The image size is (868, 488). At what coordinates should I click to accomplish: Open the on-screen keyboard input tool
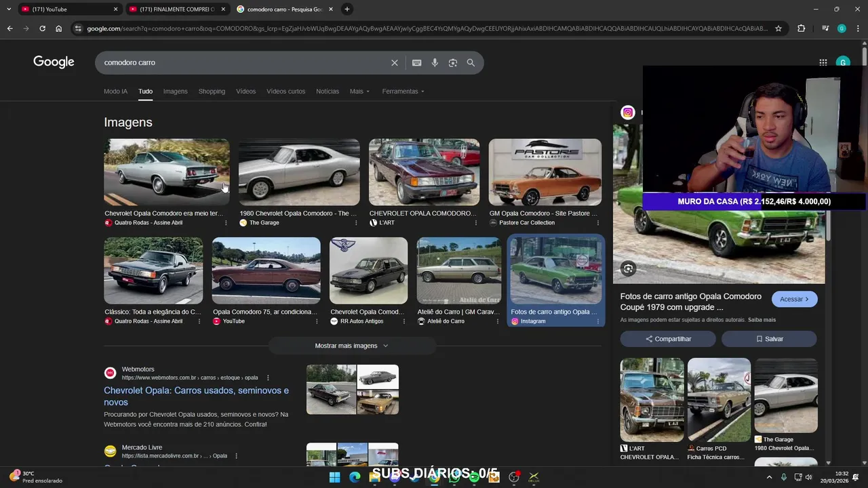click(x=417, y=62)
